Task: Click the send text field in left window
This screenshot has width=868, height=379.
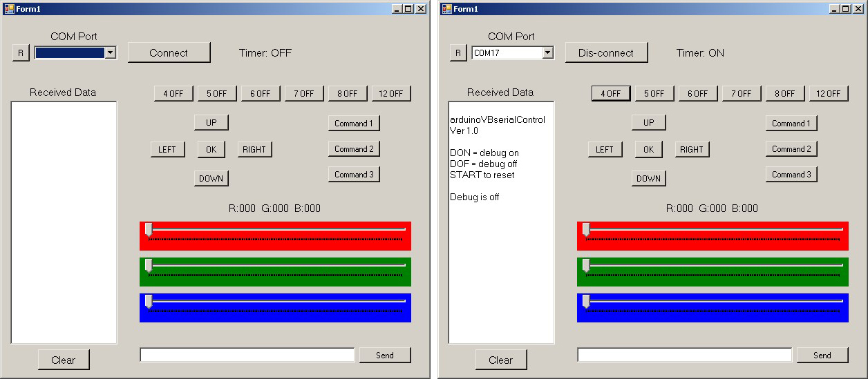Action: (x=247, y=355)
